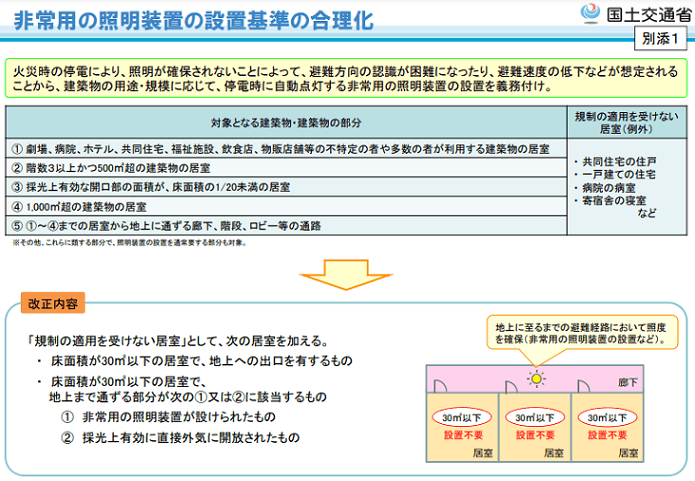Viewport: 695px width, 481px height.
Task: Click table header 規制の適用を受けない居室(例外)
Action: [x=627, y=122]
